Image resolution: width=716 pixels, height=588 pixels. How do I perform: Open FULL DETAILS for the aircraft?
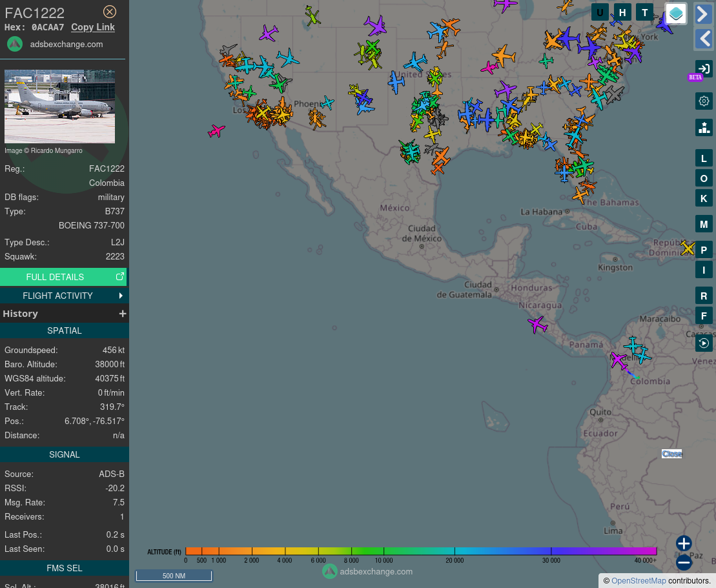point(63,277)
